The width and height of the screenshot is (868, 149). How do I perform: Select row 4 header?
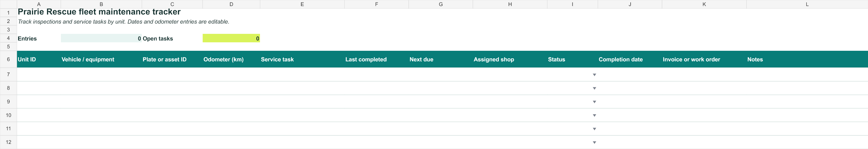coord(8,38)
